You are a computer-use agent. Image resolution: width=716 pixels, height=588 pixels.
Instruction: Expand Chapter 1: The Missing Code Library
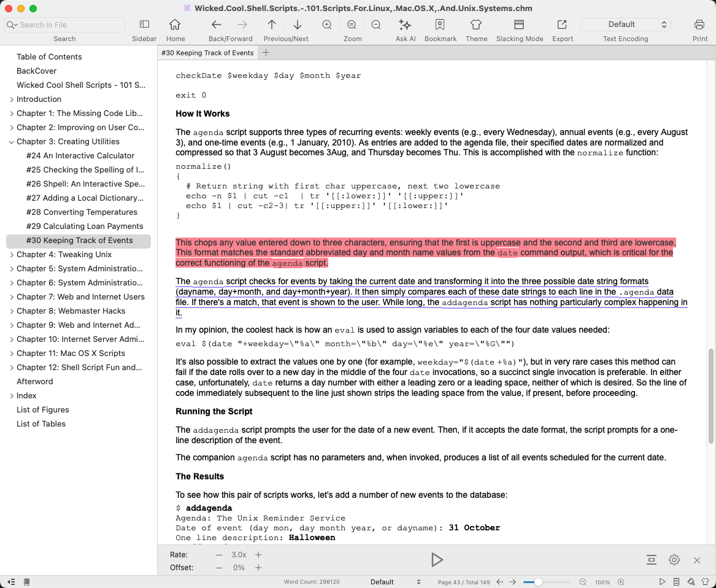12,114
